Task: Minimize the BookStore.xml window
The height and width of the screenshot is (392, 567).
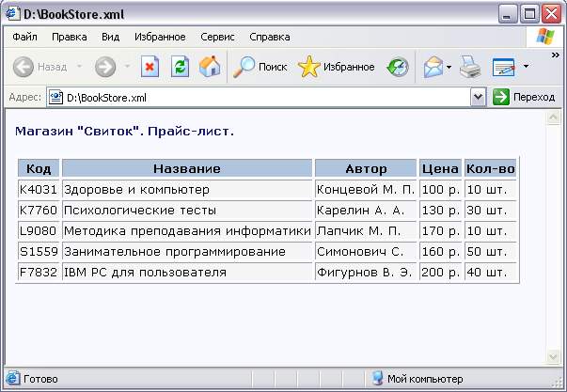Action: [508, 14]
